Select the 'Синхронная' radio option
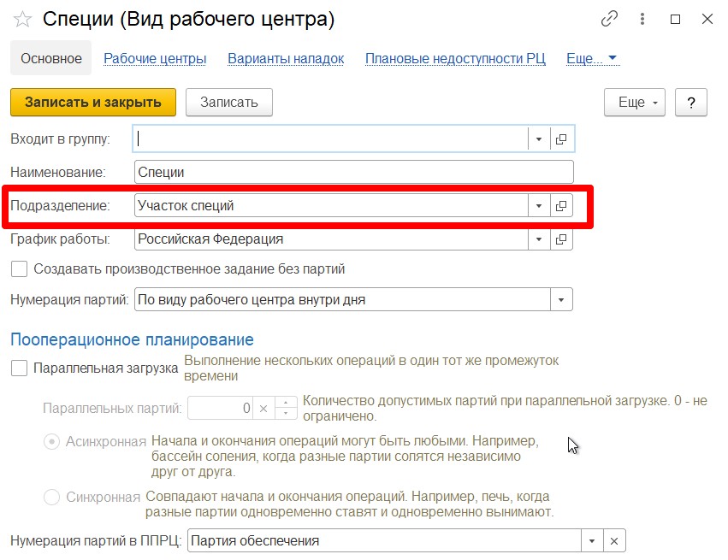Viewport: 728px width, 560px height. pos(51,497)
